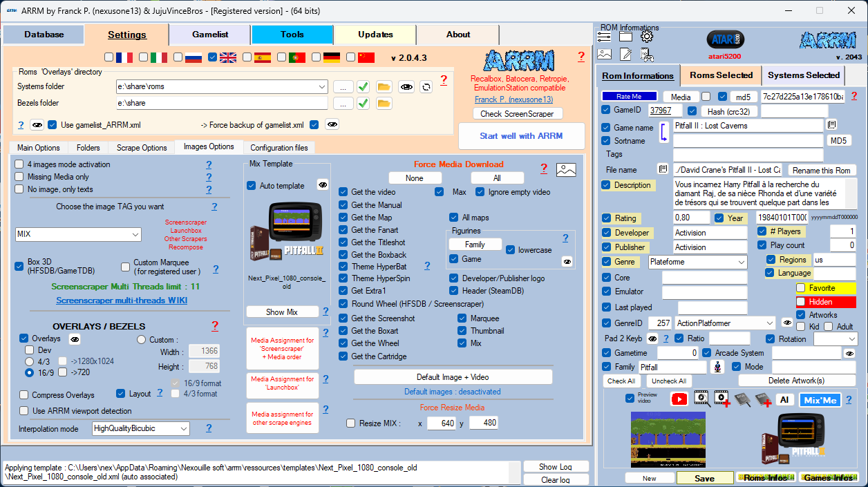Click the Mix'Me button

coord(819,400)
